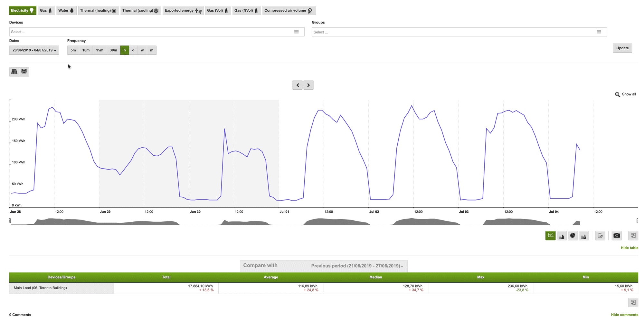
Task: Toggle the area normalization grid icon
Action: 14,72
